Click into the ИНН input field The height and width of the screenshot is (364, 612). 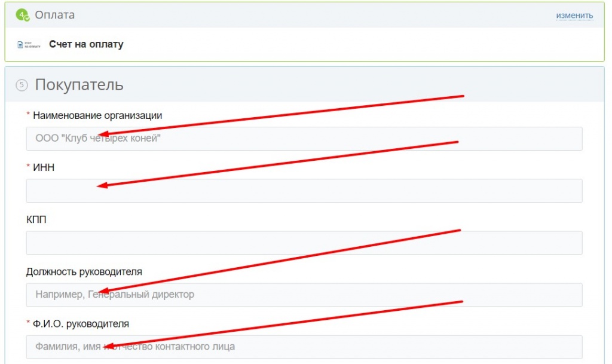click(x=304, y=191)
